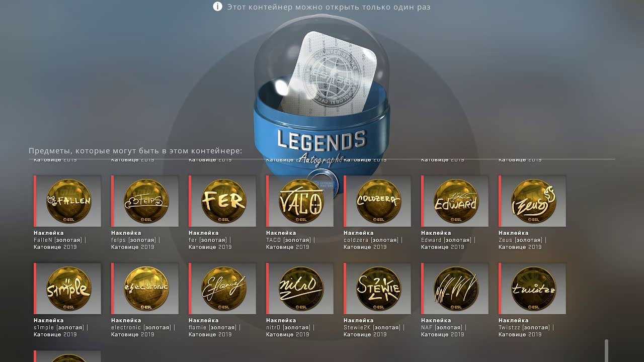Select the partially visible sticker at bottom
This screenshot has height=362, width=644.
67,356
